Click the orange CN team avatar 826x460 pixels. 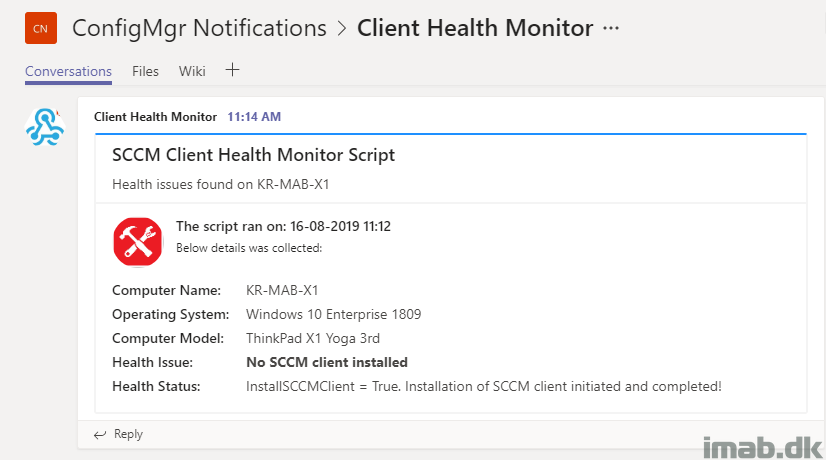(x=41, y=28)
